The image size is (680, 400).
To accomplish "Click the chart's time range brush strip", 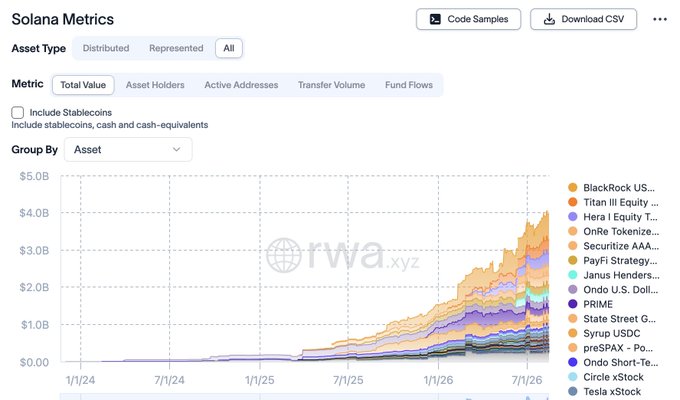I will 304,397.
